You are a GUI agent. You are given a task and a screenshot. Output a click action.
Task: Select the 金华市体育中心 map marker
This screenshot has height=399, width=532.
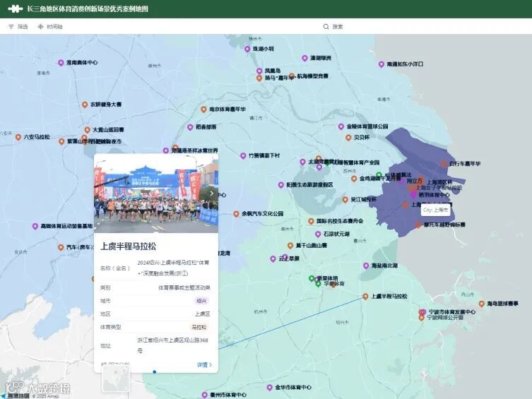click(x=269, y=388)
